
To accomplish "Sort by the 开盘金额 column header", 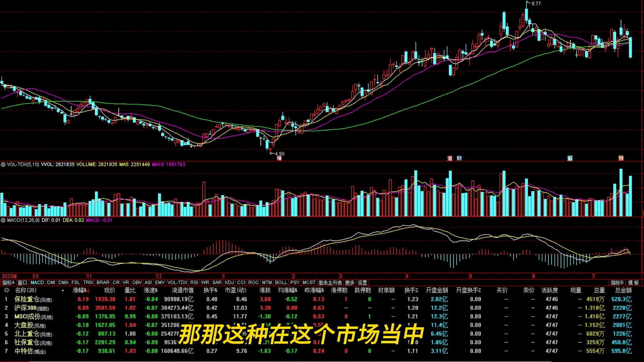I will (x=437, y=290).
